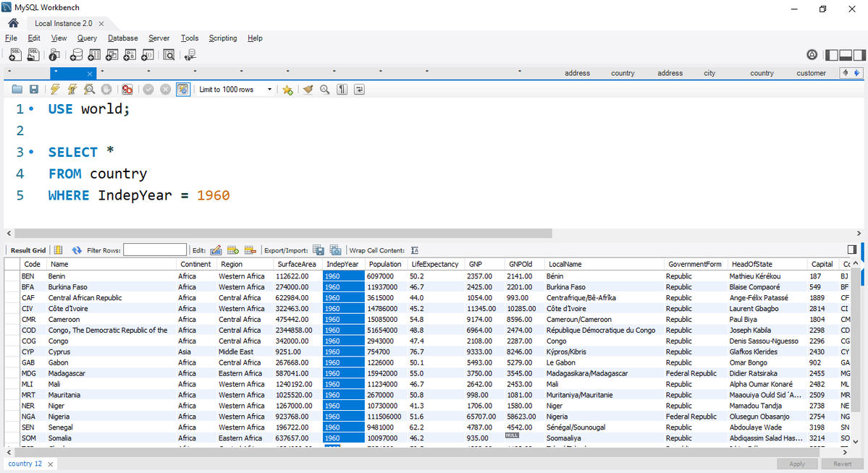Toggle word wrapping in editor
868x473 pixels.
(x=359, y=89)
